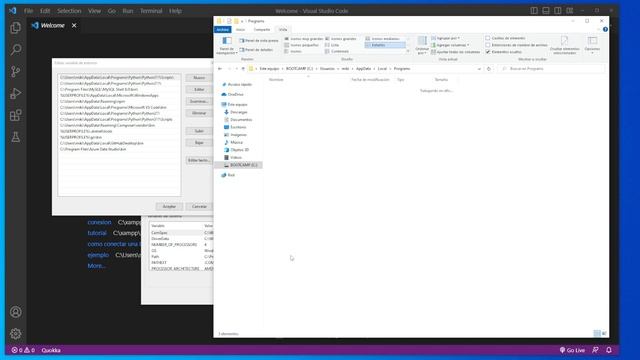The width and height of the screenshot is (640, 360).
Task: Click Ordenar por ribbon button
Action: [x=422, y=45]
